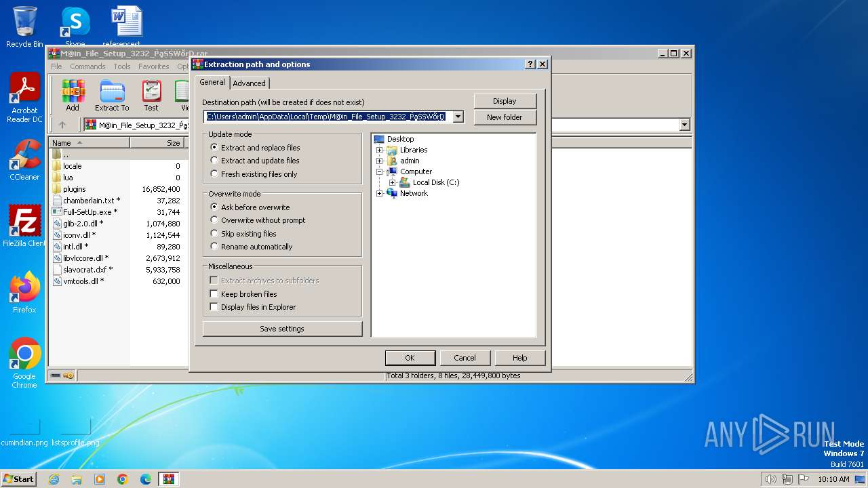The image size is (868, 488).
Task: Click the dialog help question mark button
Action: (530, 64)
